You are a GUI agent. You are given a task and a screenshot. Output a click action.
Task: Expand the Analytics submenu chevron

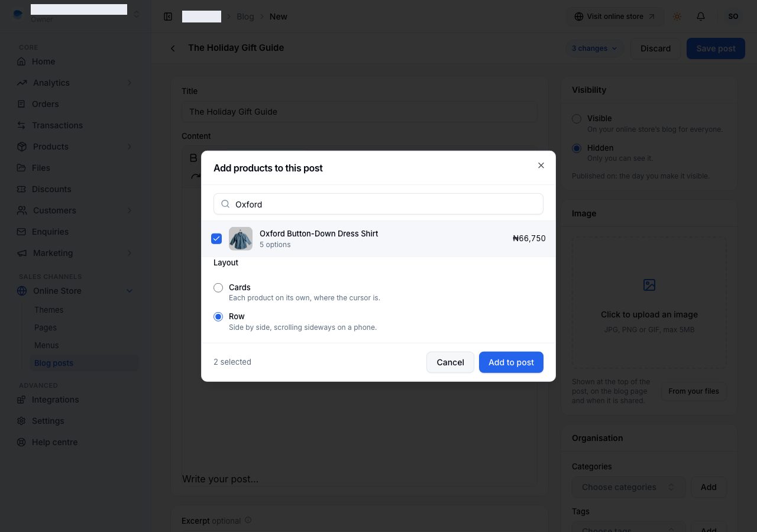tap(130, 83)
